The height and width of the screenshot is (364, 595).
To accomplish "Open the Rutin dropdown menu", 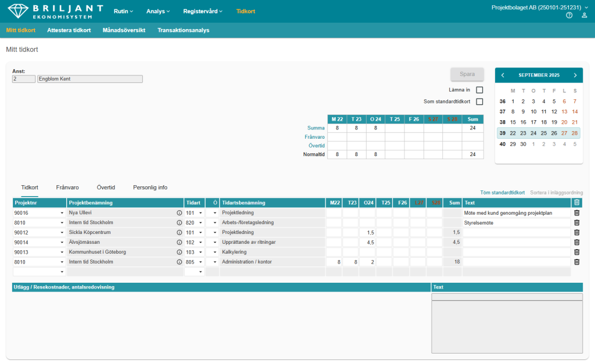I will (x=123, y=11).
